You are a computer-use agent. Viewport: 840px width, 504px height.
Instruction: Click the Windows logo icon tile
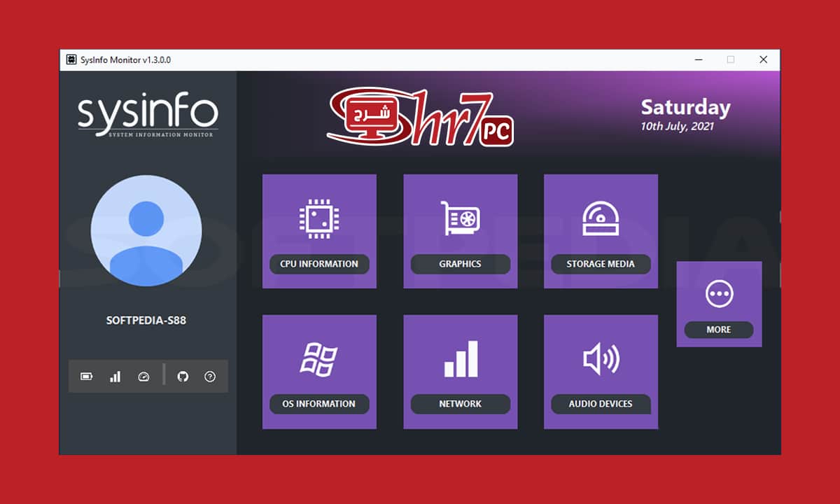click(x=319, y=359)
